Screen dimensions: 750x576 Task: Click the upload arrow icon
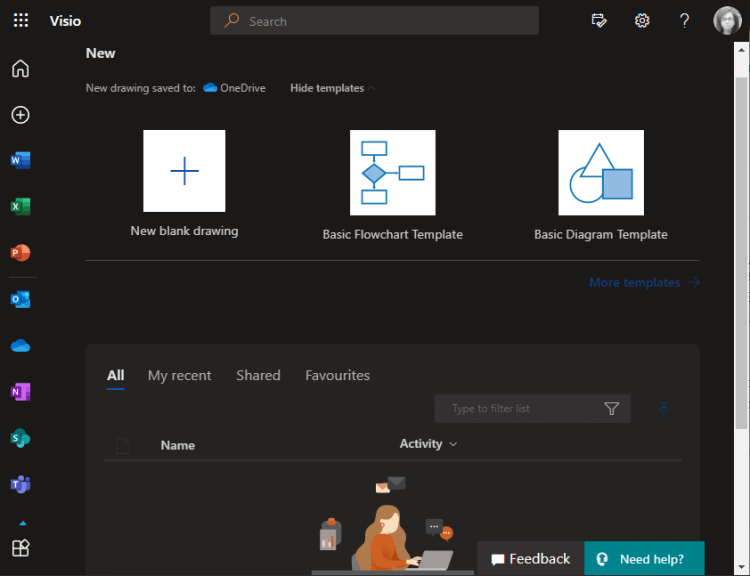663,409
